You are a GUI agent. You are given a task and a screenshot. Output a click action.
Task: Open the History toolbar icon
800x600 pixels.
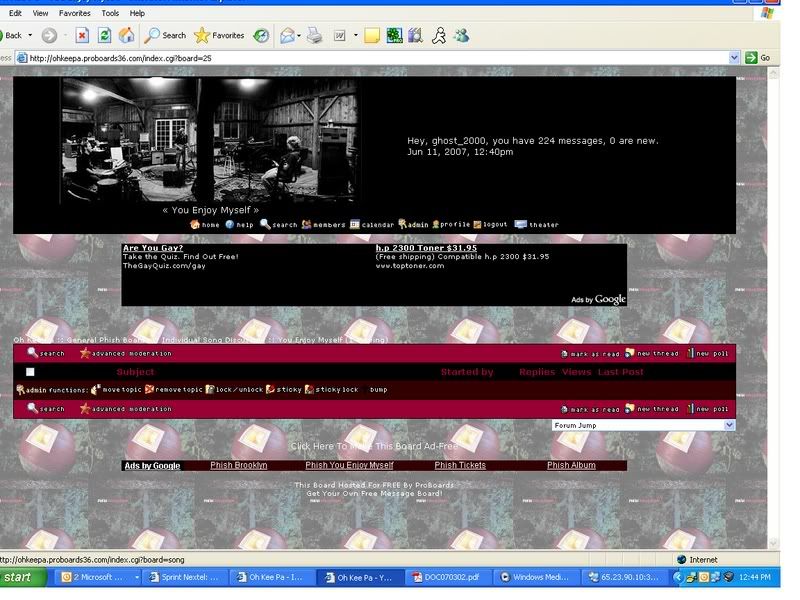(261, 35)
